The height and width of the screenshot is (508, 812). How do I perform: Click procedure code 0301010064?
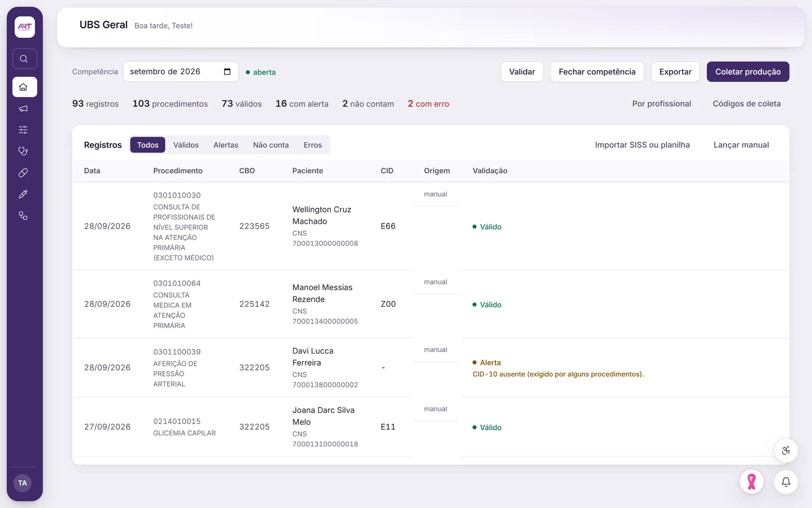177,283
